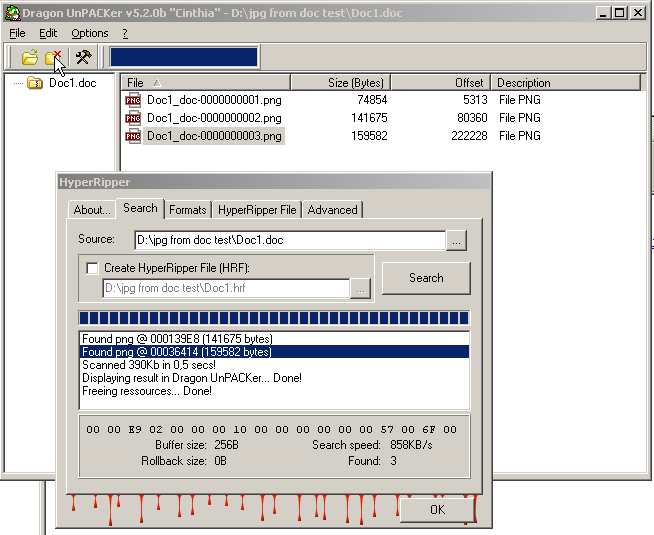The width and height of the screenshot is (654, 535).
Task: Click the disabled HRF file browse ... button
Action: pyautogui.click(x=360, y=288)
